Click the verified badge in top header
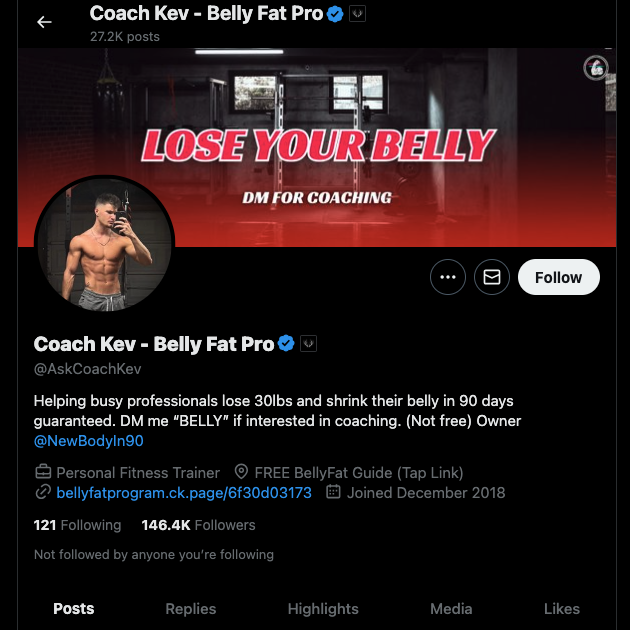This screenshot has width=630, height=630. point(335,14)
